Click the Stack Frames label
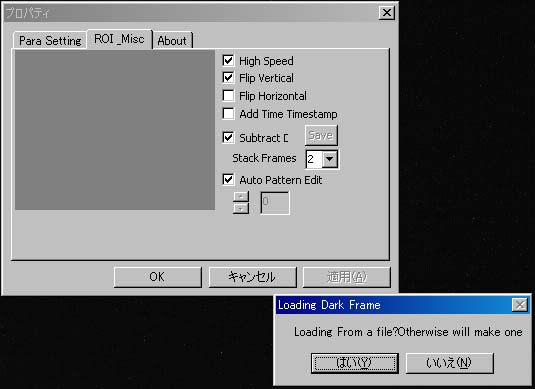The image size is (535, 389). point(264,158)
